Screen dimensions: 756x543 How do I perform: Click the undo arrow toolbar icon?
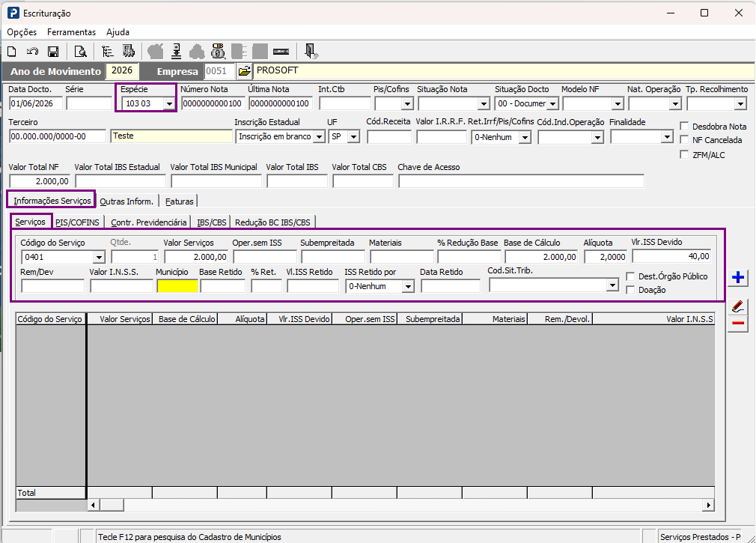32,51
